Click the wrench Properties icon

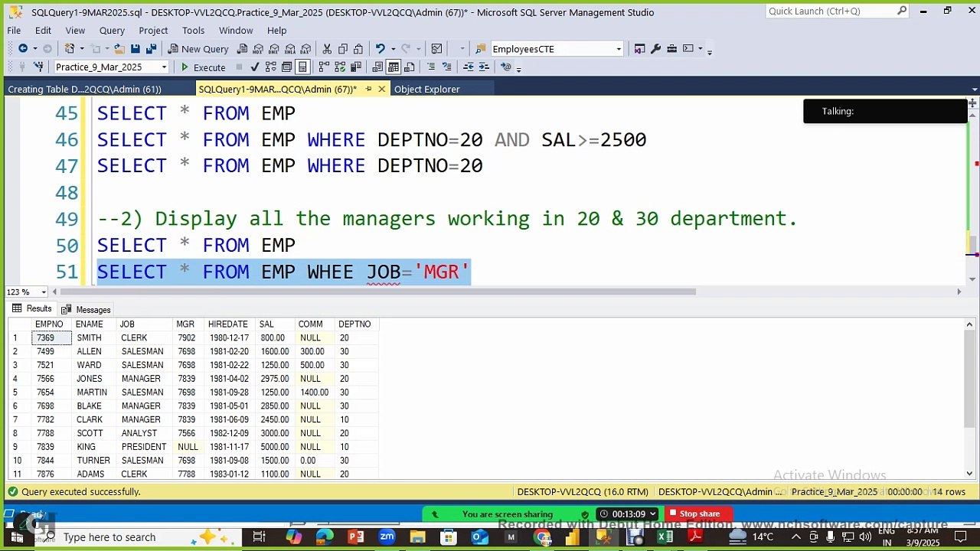pyautogui.click(x=655, y=48)
